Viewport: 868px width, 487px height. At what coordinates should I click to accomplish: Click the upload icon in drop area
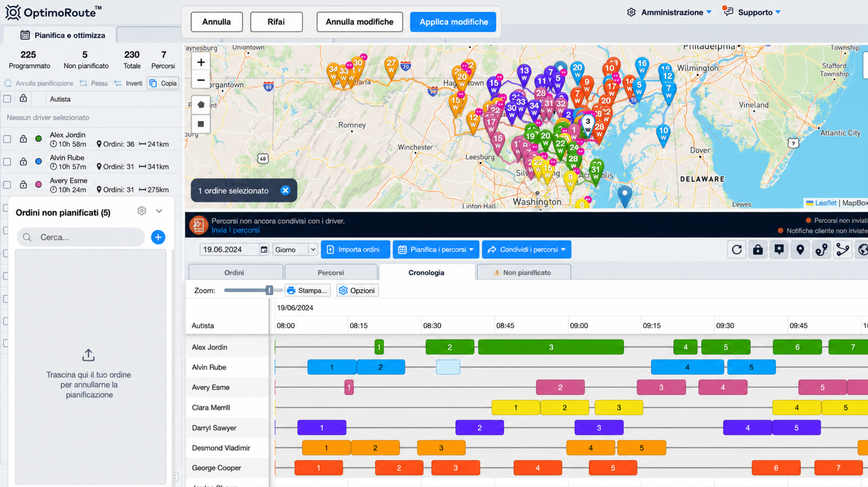tap(89, 355)
